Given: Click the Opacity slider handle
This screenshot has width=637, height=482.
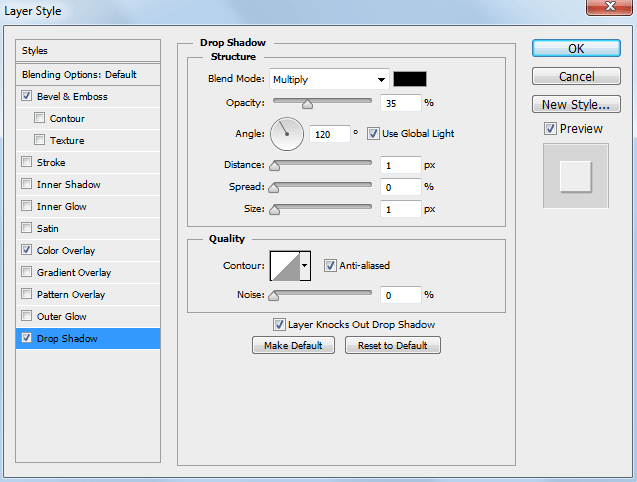Looking at the screenshot, I should [307, 103].
